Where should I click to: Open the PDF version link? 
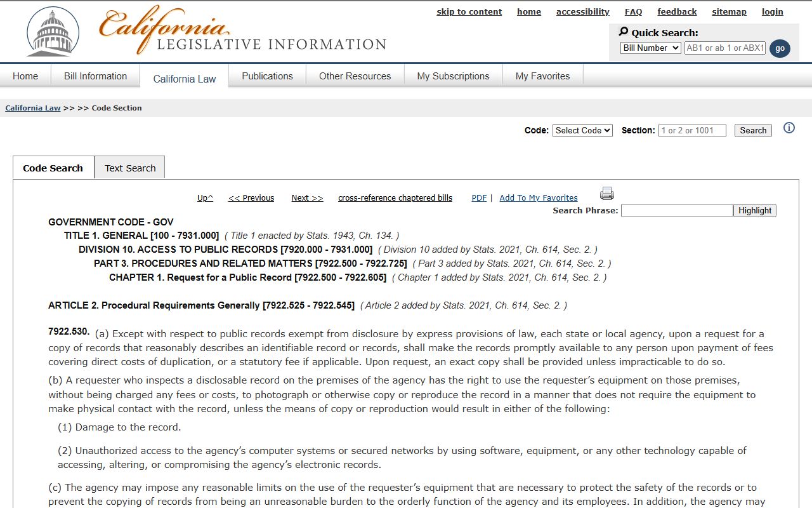click(479, 198)
